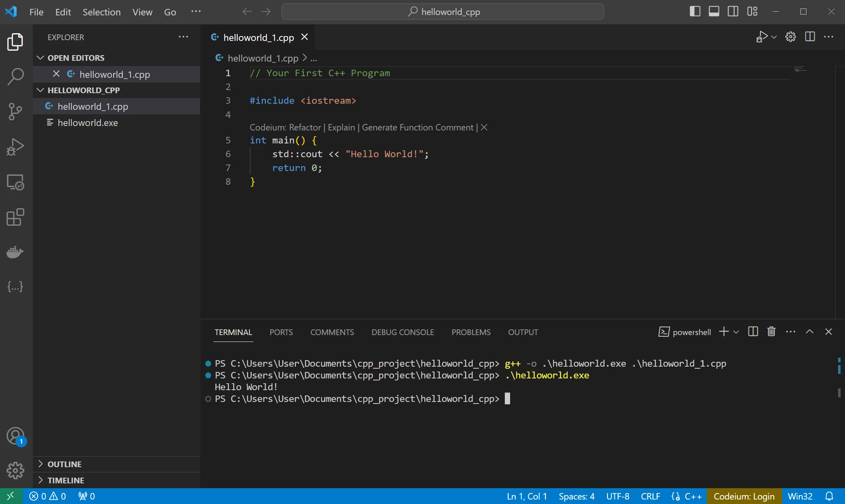845x504 pixels.
Task: Open Customize Layout options
Action: (x=753, y=11)
